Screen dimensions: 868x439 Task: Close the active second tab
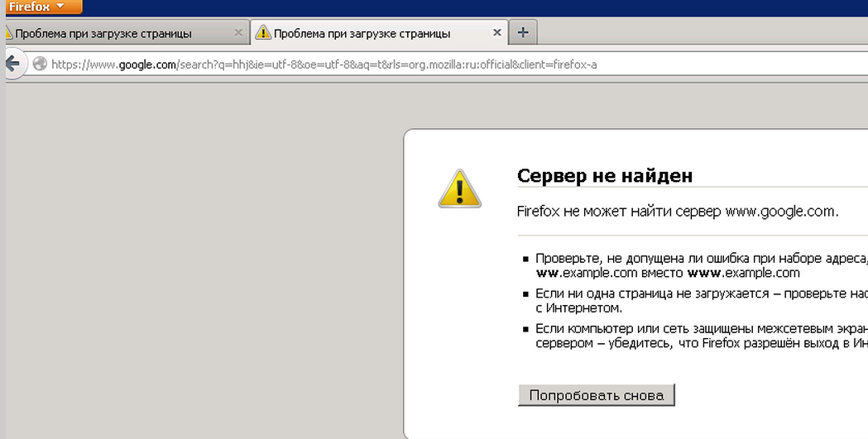coord(497,32)
